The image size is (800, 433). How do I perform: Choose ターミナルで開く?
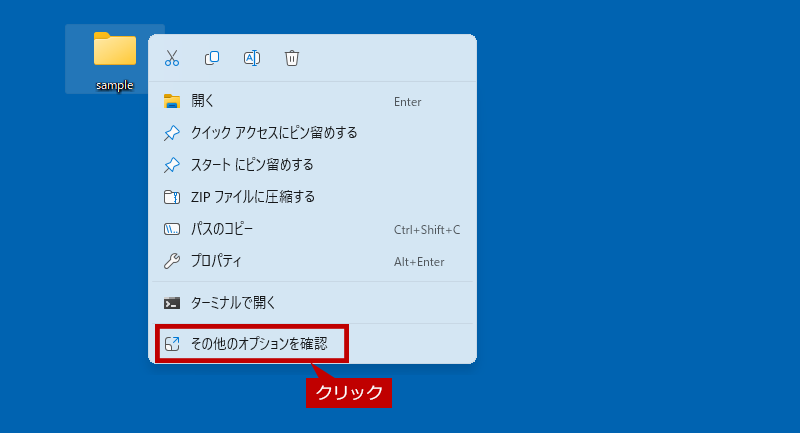tap(312, 303)
